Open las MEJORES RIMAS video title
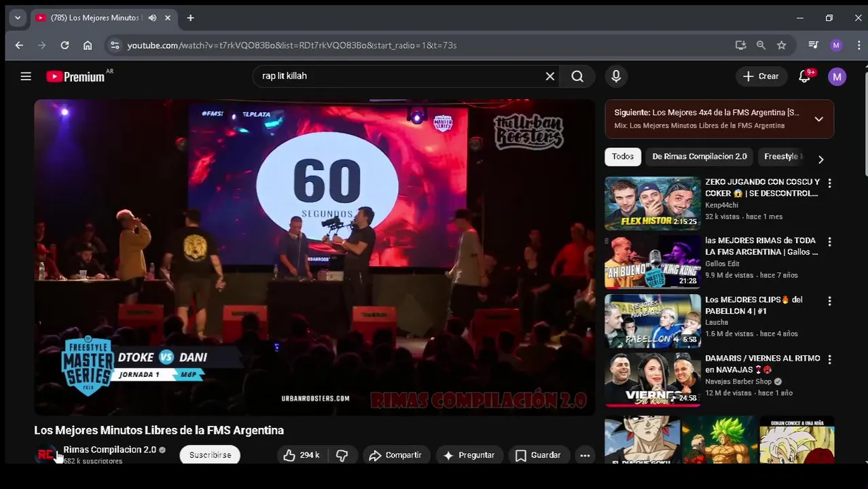Image resolution: width=868 pixels, height=489 pixels. click(761, 246)
